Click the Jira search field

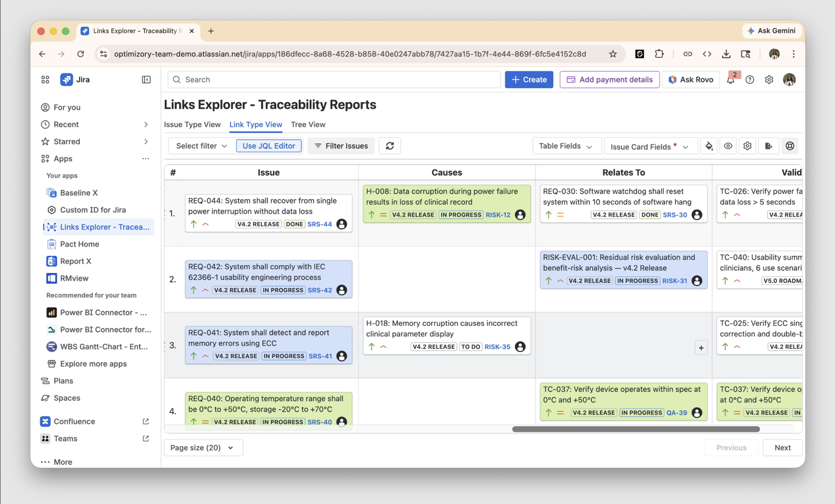coord(334,80)
